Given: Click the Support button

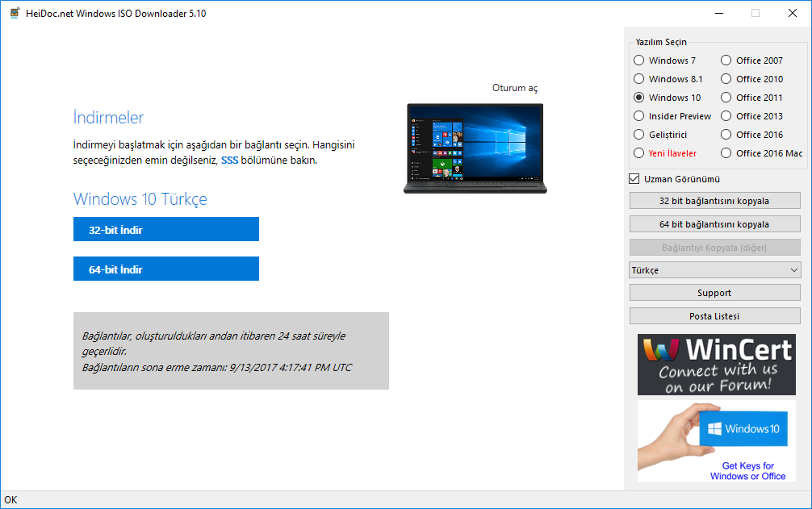Looking at the screenshot, I should 714,293.
